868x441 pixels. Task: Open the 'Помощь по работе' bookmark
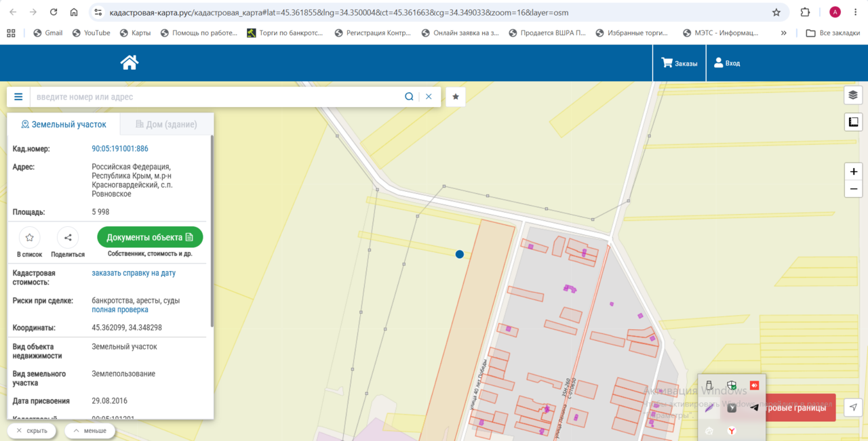pyautogui.click(x=199, y=33)
